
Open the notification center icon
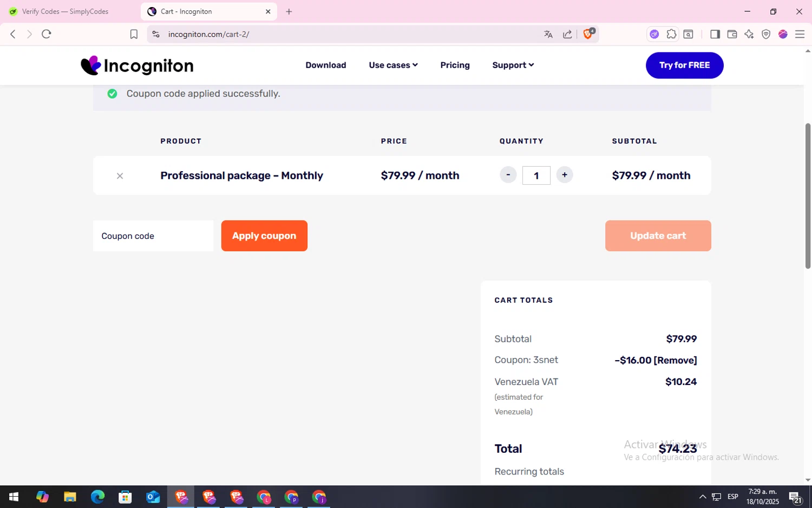click(x=795, y=497)
